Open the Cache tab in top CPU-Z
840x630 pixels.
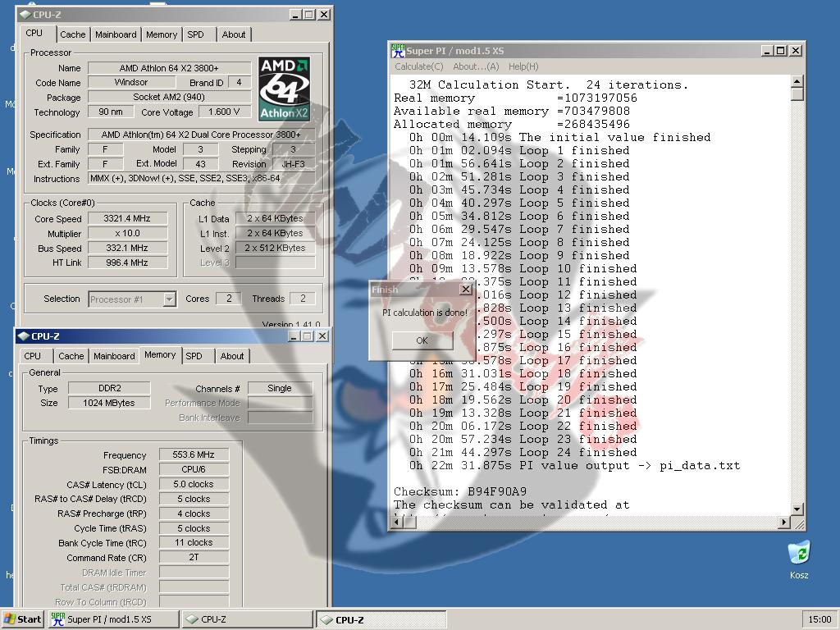pos(73,34)
